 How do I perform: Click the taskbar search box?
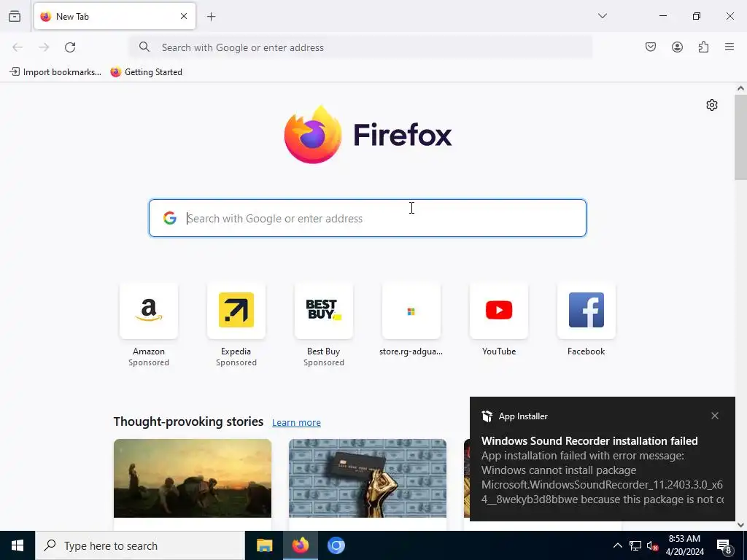tap(140, 545)
